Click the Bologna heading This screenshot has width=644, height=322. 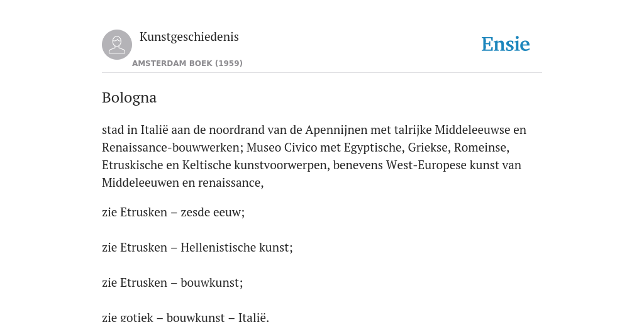[x=129, y=97]
